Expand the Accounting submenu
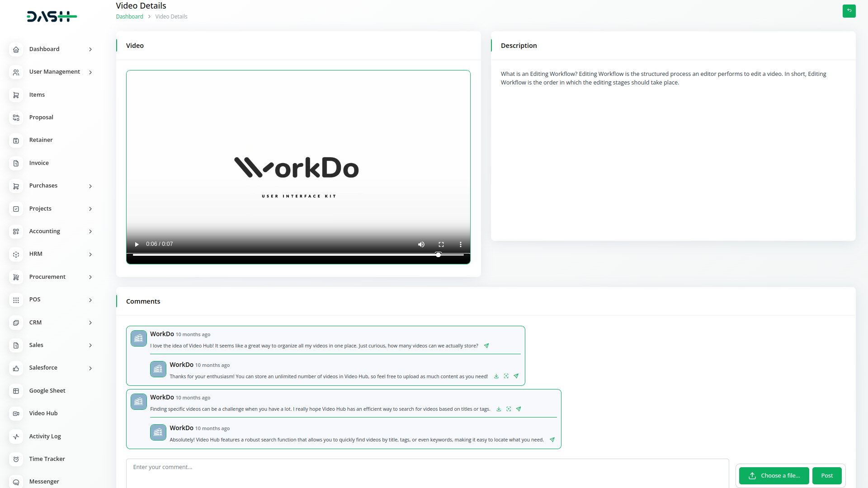This screenshot has width=868, height=488. coord(90,231)
